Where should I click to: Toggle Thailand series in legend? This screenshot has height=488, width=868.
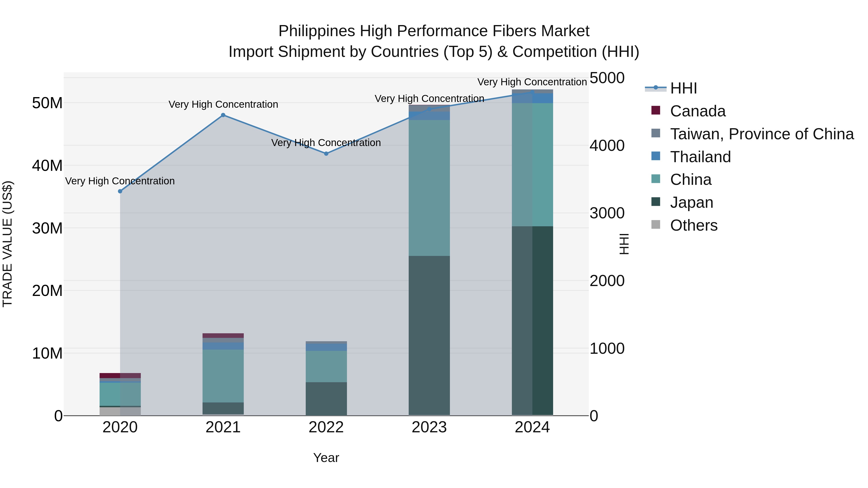[691, 157]
